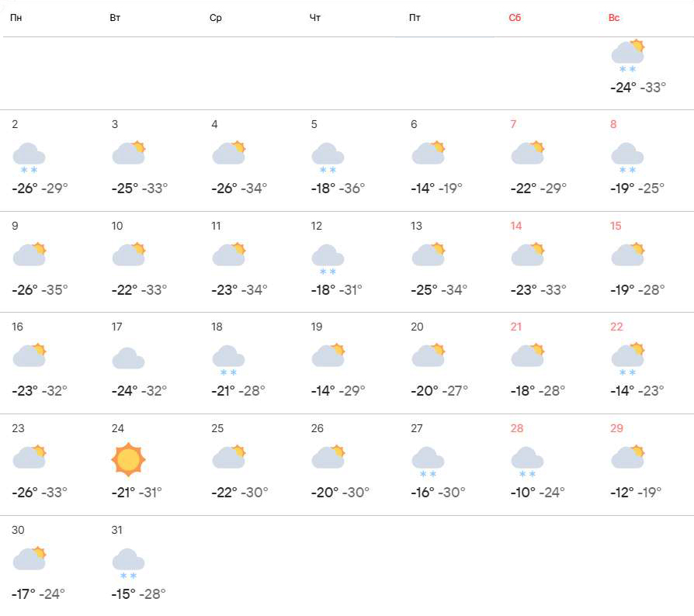Image resolution: width=694 pixels, height=616 pixels.
Task: Select the Пн weekday column header
Action: pyautogui.click(x=16, y=18)
